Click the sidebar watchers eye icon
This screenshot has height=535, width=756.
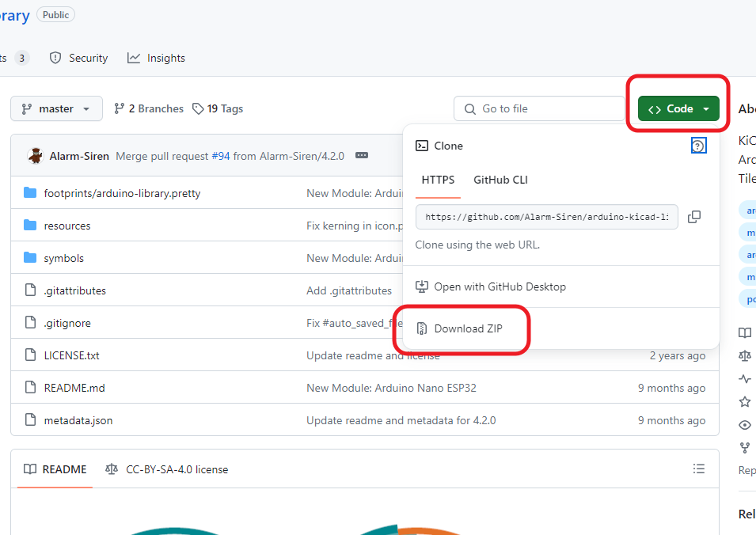click(x=745, y=425)
